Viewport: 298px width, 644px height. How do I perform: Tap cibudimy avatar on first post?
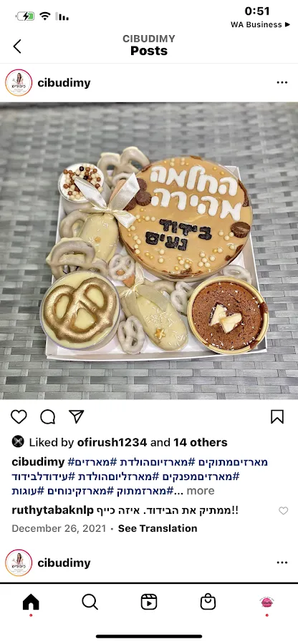point(19,82)
